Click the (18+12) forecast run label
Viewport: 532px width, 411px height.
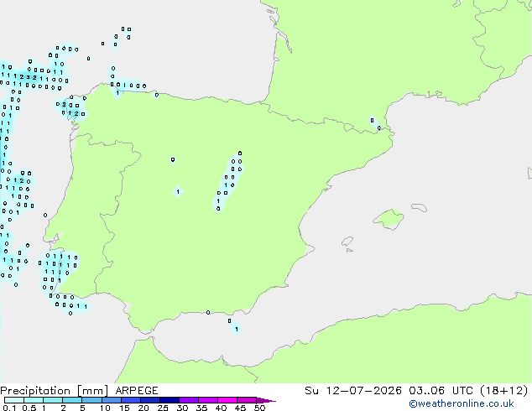click(504, 391)
